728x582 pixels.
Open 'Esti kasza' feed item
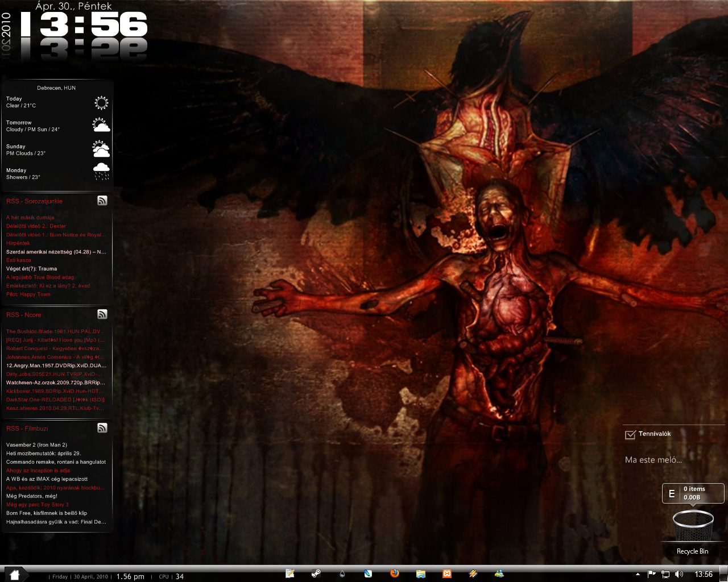[x=19, y=260]
